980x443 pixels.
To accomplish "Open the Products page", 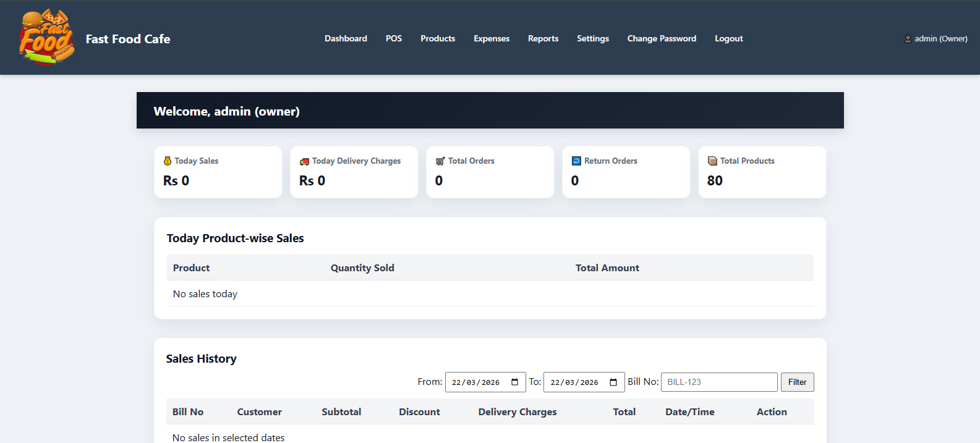I will 438,38.
